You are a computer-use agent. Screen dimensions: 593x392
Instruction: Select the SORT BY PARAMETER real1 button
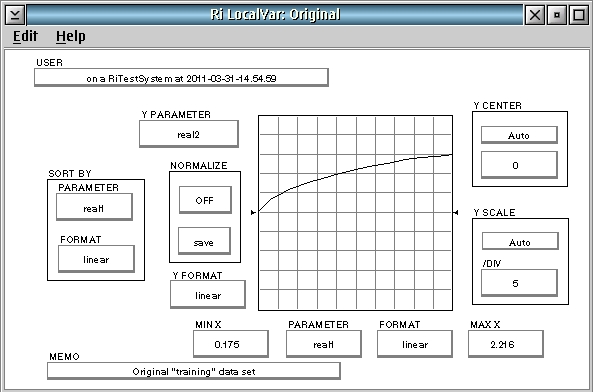pyautogui.click(x=94, y=207)
